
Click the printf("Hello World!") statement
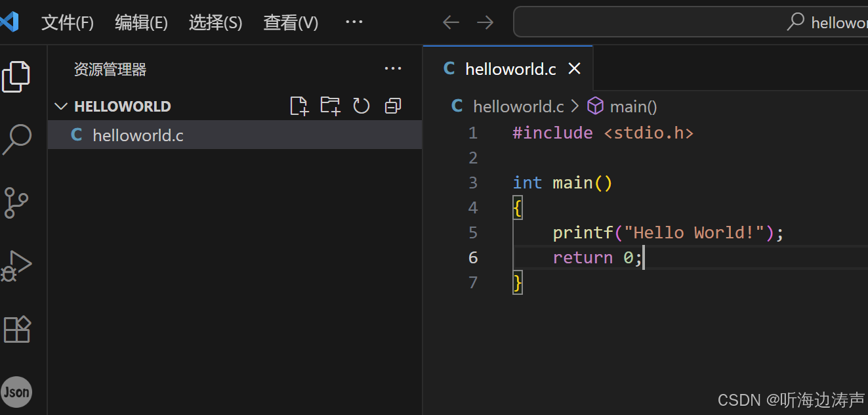668,232
